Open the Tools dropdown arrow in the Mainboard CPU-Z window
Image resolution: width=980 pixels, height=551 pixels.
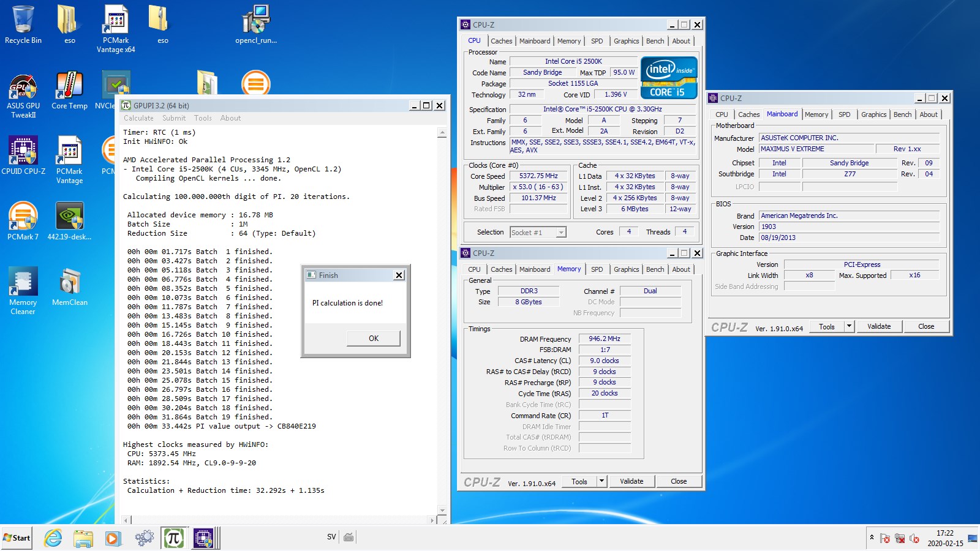(849, 326)
